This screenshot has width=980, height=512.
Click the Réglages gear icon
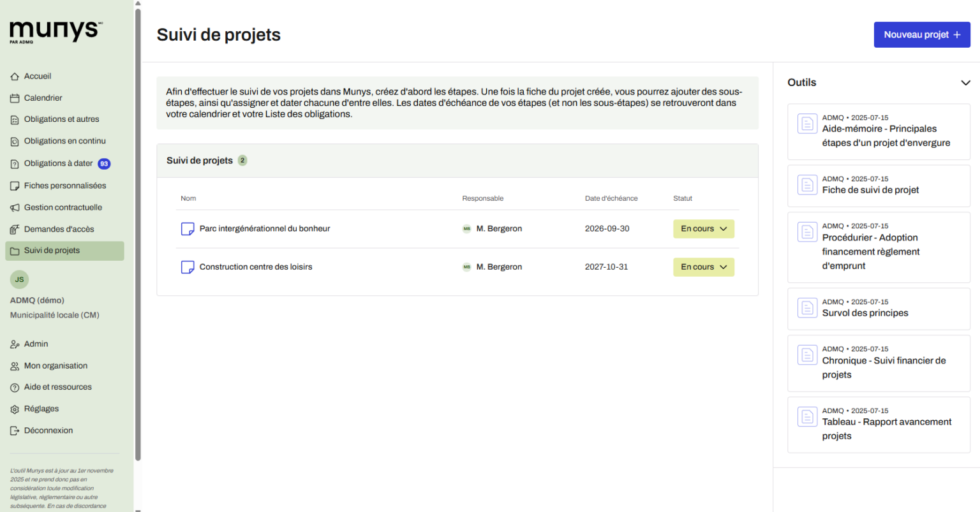(x=15, y=409)
